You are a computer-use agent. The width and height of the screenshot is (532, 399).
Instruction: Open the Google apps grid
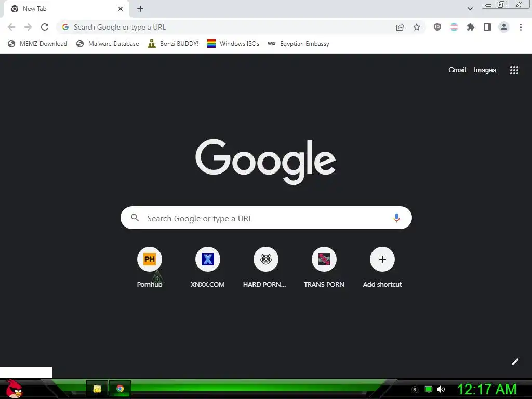[x=514, y=70]
